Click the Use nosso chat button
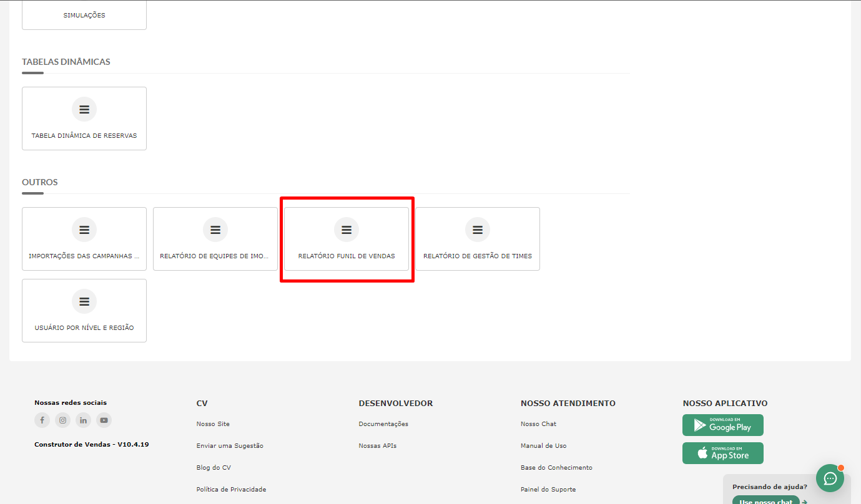The width and height of the screenshot is (861, 504). click(x=766, y=500)
